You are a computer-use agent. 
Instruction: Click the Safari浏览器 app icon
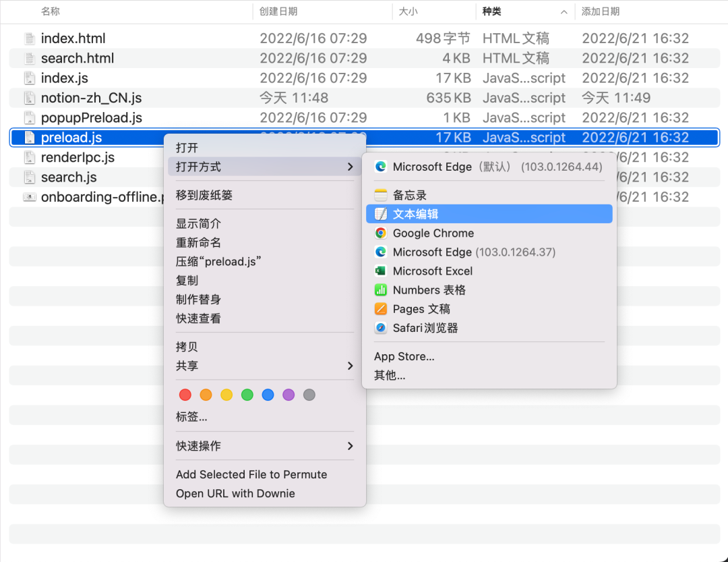click(381, 328)
